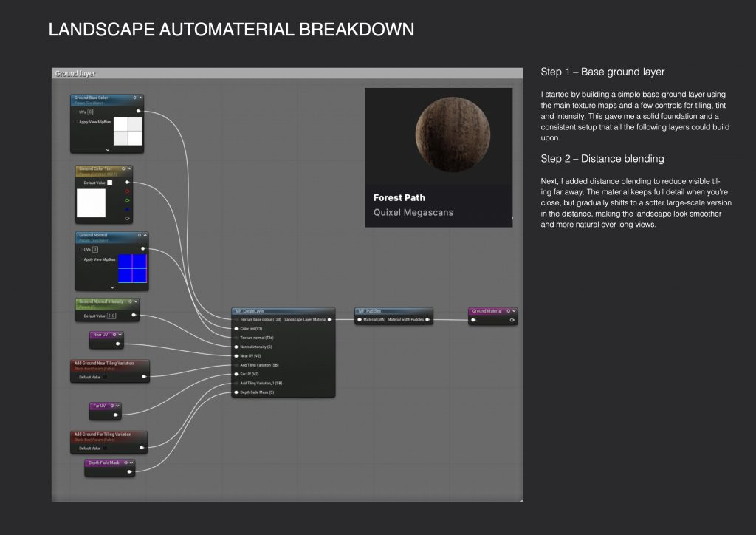The height and width of the screenshot is (535, 756).
Task: Click the Ground Color Tint default value swatch
Action: [x=109, y=183]
